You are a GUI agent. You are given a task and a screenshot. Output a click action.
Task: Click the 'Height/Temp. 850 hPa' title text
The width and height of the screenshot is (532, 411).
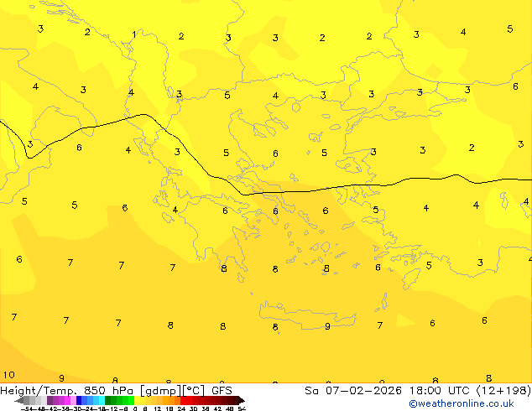click(x=67, y=391)
